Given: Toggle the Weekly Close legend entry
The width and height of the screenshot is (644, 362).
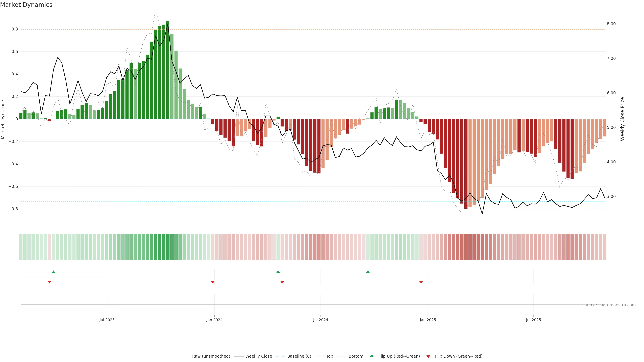Looking at the screenshot, I should (x=258, y=356).
